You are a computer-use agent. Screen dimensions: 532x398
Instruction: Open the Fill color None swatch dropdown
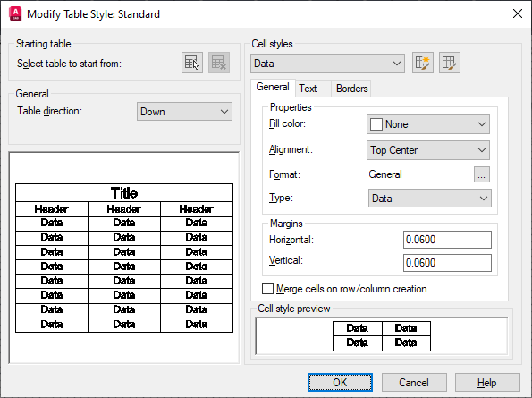click(428, 124)
